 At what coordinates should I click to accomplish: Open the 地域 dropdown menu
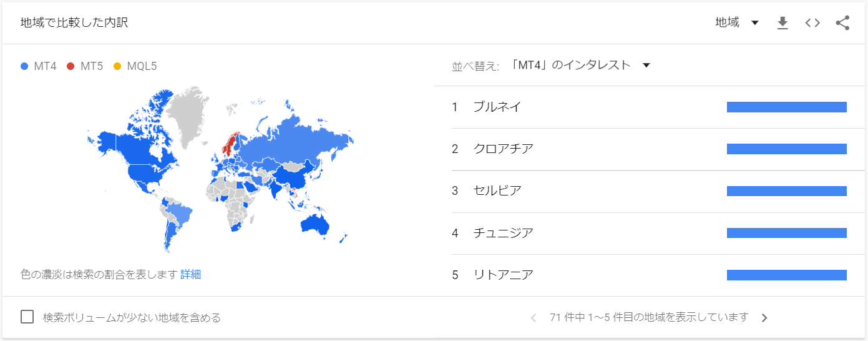coord(737,23)
